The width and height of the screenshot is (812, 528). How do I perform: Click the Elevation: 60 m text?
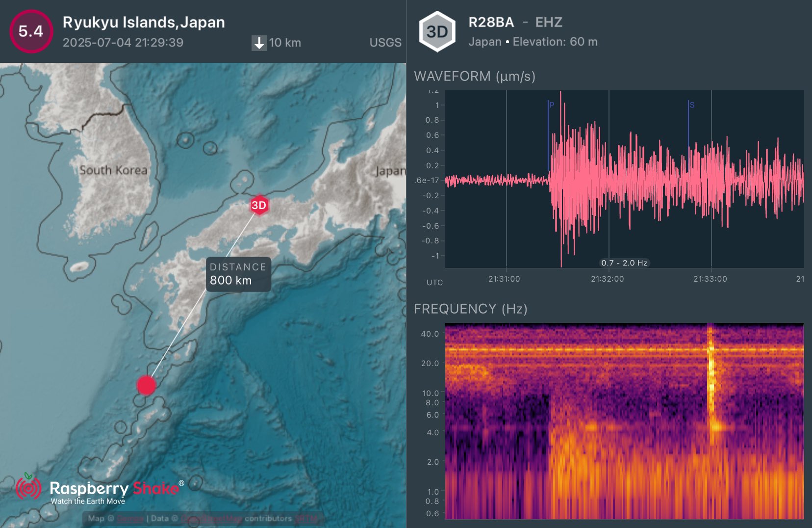pyautogui.click(x=555, y=42)
